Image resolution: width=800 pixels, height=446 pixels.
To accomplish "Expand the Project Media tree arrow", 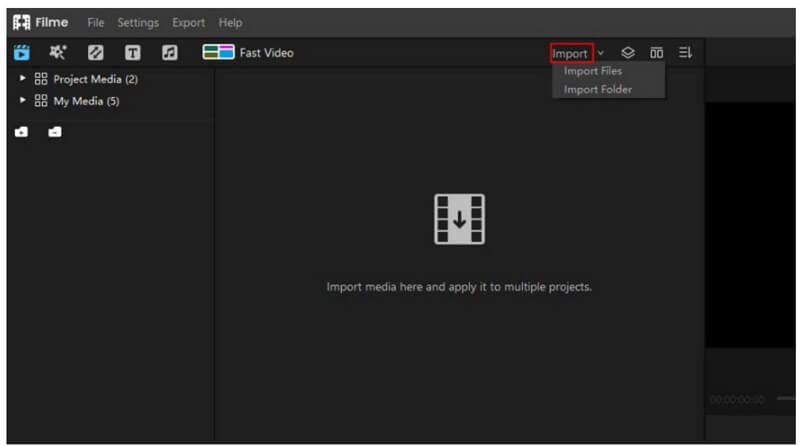I will tap(22, 79).
